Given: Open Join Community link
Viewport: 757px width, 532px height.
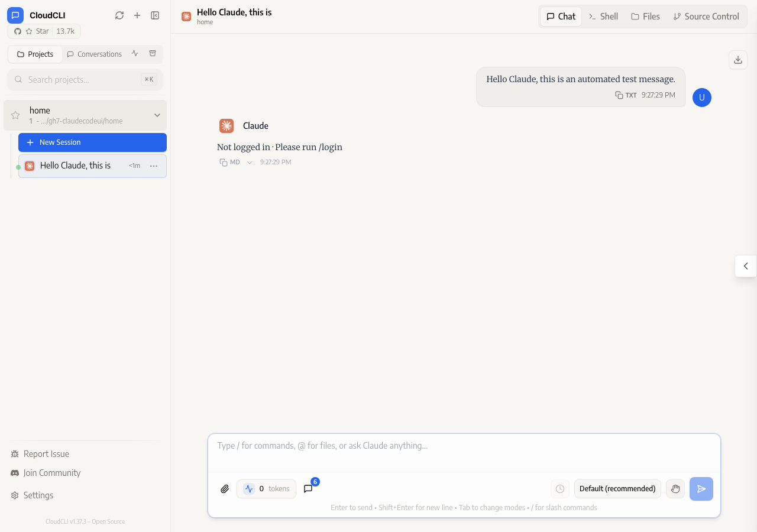Looking at the screenshot, I should [46, 473].
